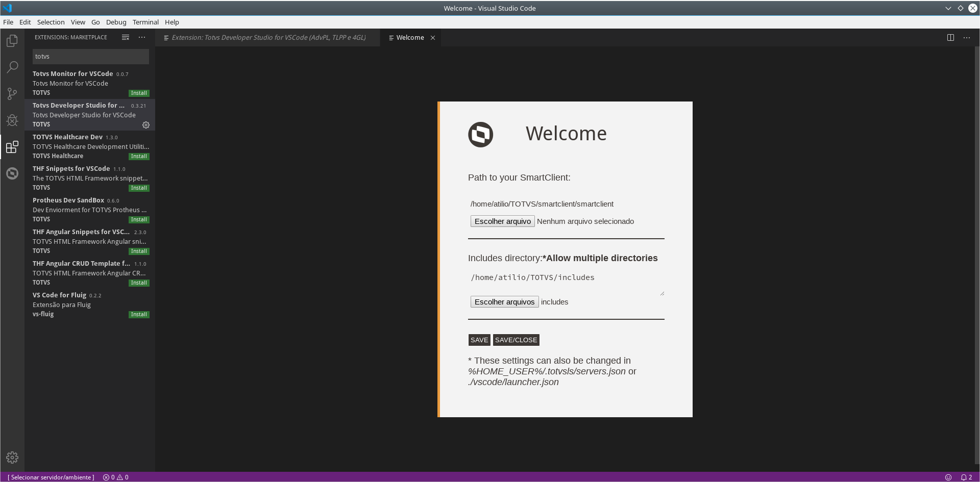Open the Search view in the activity bar

(x=12, y=67)
